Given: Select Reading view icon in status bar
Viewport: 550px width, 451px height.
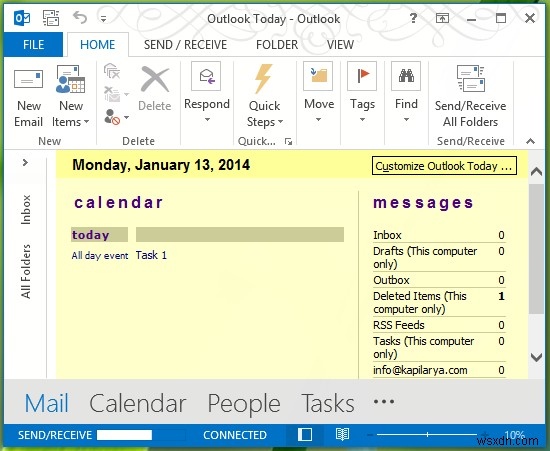Looking at the screenshot, I should (x=342, y=435).
